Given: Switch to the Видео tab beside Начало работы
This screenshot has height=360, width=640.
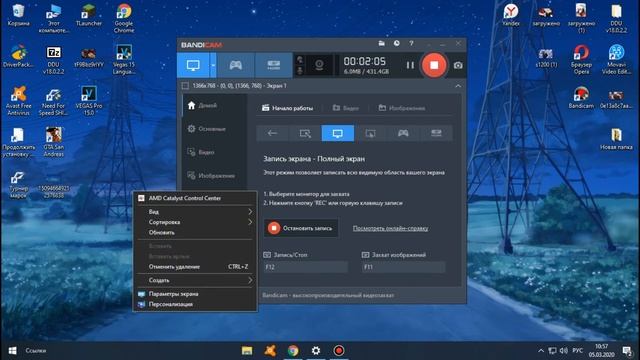Looking at the screenshot, I should pyautogui.click(x=346, y=108).
